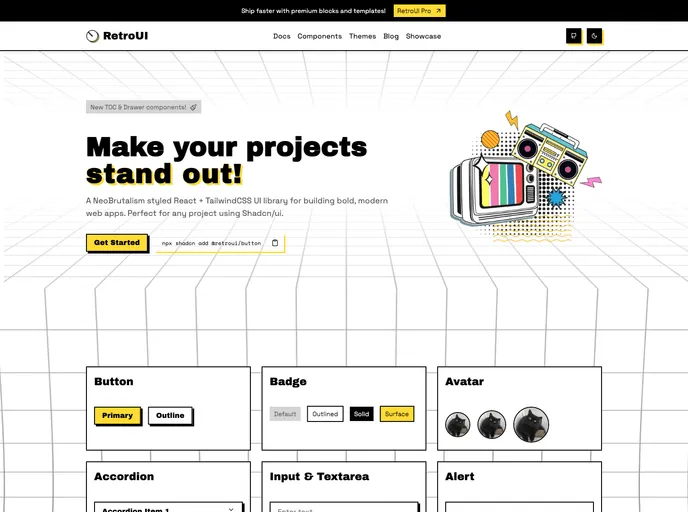
Task: Select the yellow Surface badge
Action: [x=396, y=414]
